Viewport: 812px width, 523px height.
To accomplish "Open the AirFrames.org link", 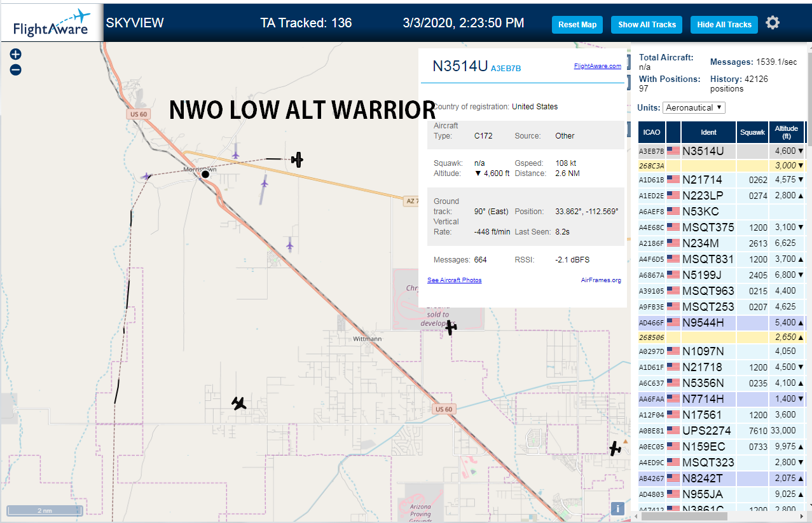I will click(x=601, y=280).
